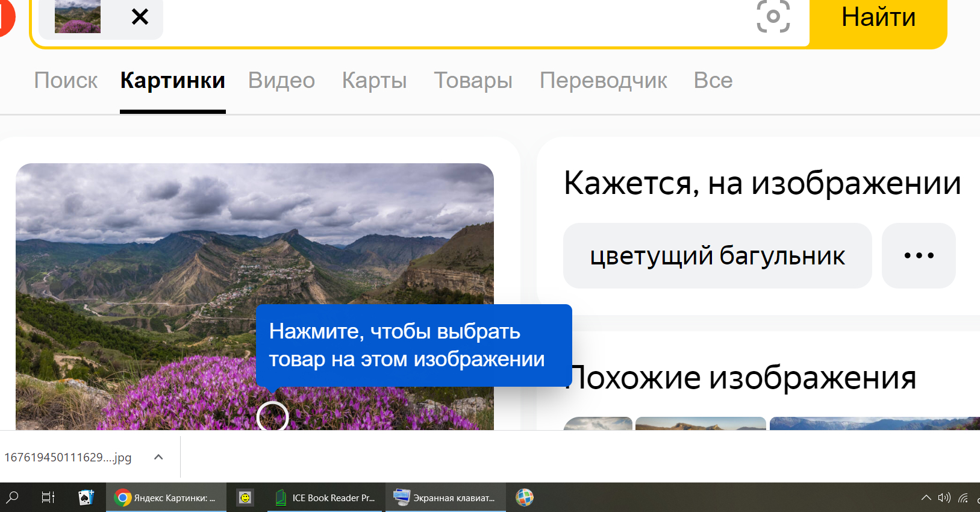Viewport: 980px width, 512px height.
Task: Show more tags with three-dots button
Action: click(919, 256)
